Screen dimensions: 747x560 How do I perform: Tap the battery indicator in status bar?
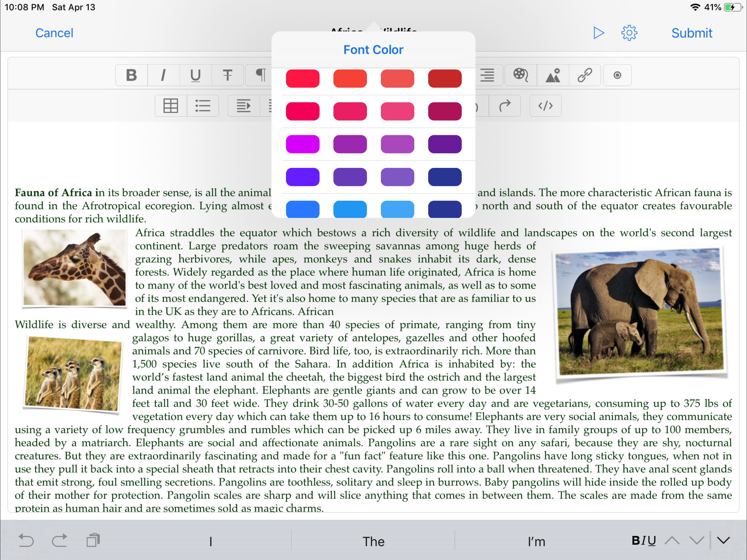[733, 7]
